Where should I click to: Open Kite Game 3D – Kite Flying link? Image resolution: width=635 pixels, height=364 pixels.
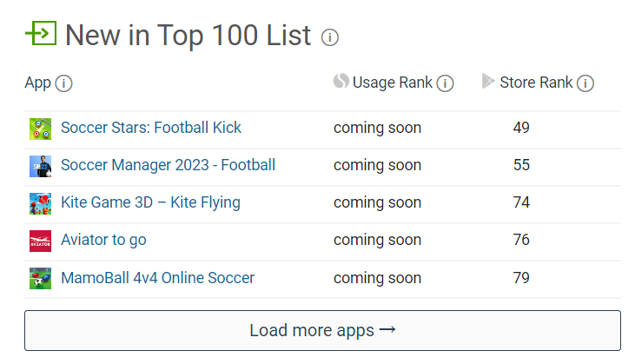[150, 202]
